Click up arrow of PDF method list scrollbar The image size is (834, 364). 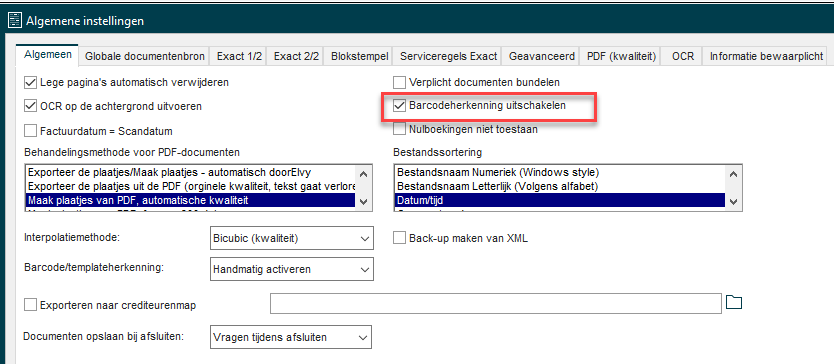coord(364,173)
